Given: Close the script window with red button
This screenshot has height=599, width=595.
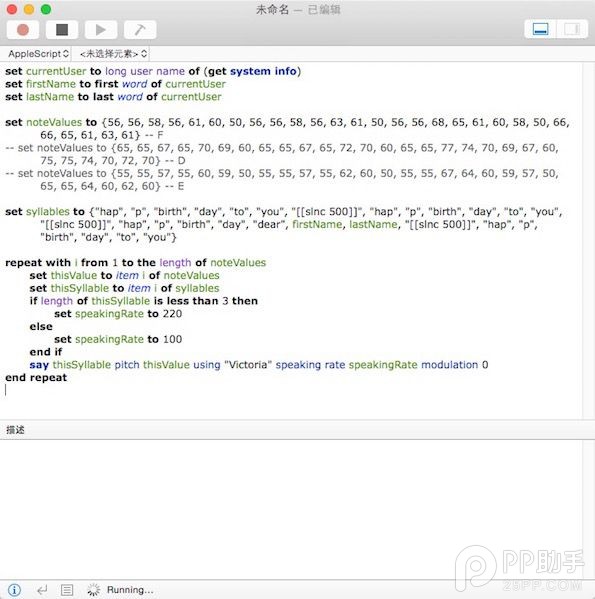Looking at the screenshot, I should tap(12, 9).
